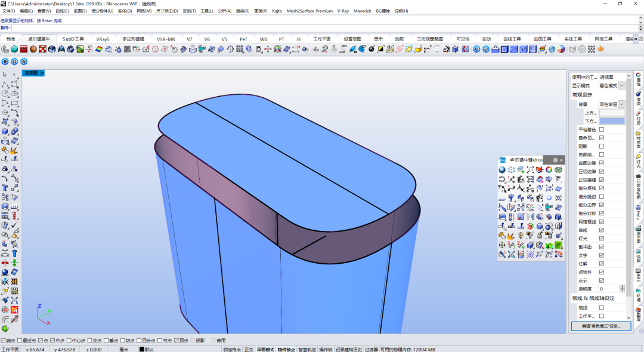644x352 pixels.
Task: Open the V-Ray menu
Action: (343, 11)
